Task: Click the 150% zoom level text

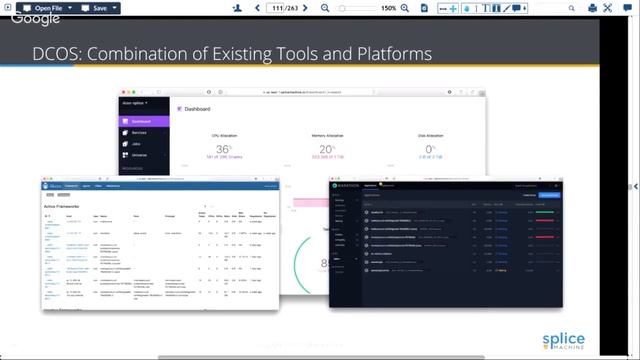Action: (388, 8)
